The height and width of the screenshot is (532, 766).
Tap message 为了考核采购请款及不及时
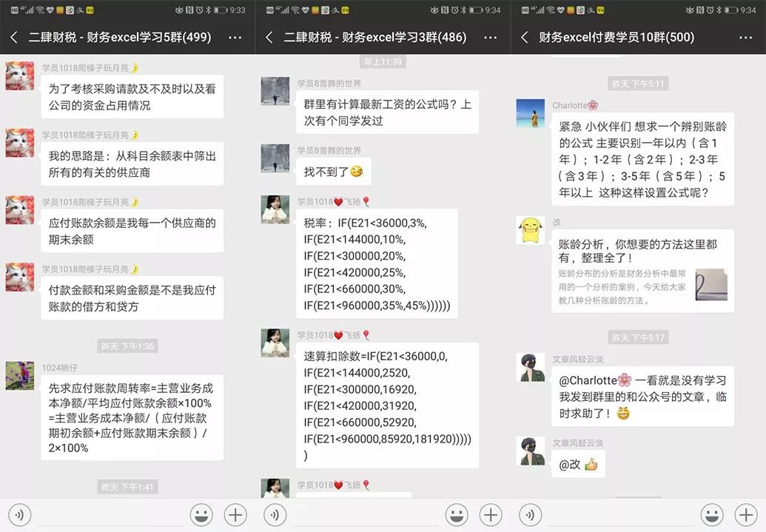(x=132, y=97)
